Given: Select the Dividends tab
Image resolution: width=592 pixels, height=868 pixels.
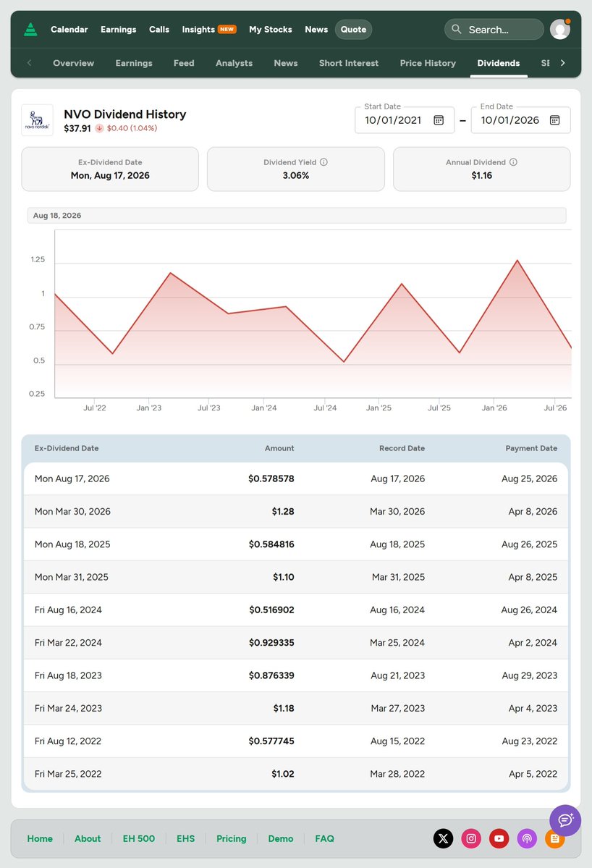Looking at the screenshot, I should point(499,63).
